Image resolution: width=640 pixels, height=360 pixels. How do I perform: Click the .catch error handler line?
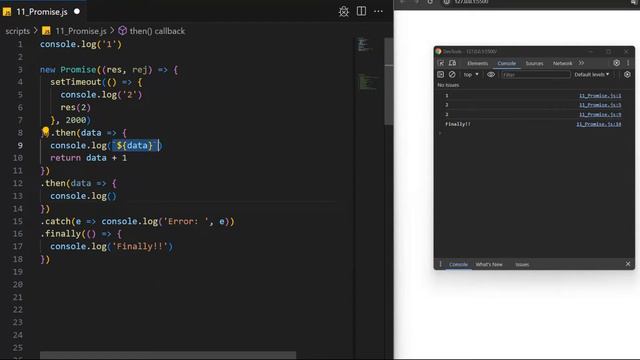[138, 221]
